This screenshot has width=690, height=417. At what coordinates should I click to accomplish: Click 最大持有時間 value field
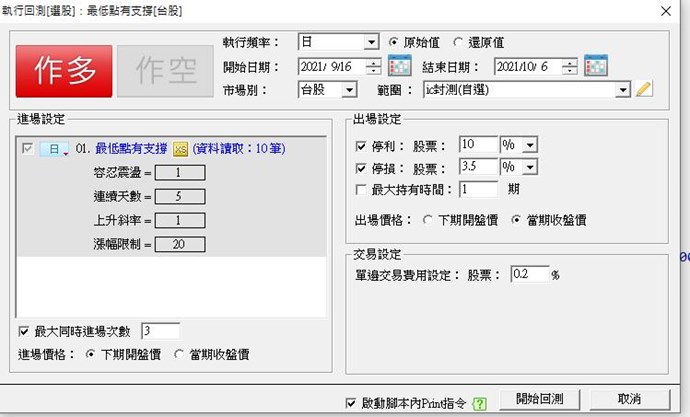click(479, 189)
